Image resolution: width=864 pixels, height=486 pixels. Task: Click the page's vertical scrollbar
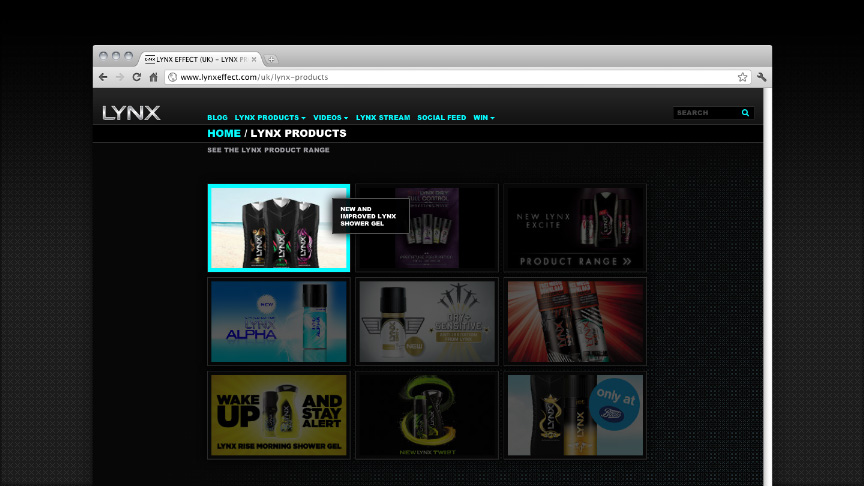coord(768,287)
